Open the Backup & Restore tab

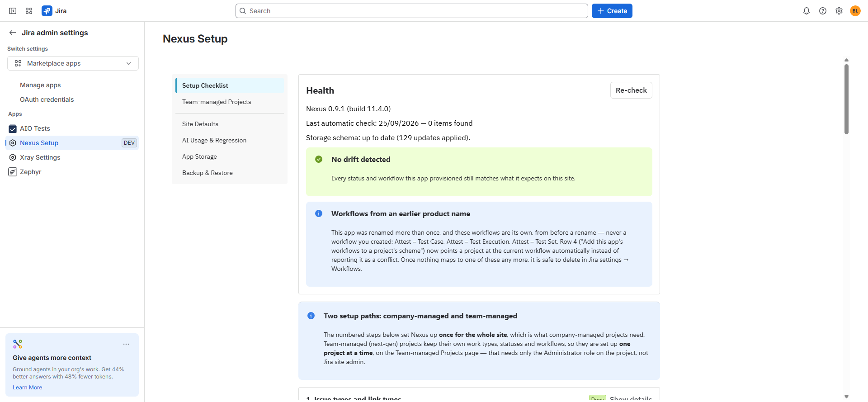coord(230,173)
